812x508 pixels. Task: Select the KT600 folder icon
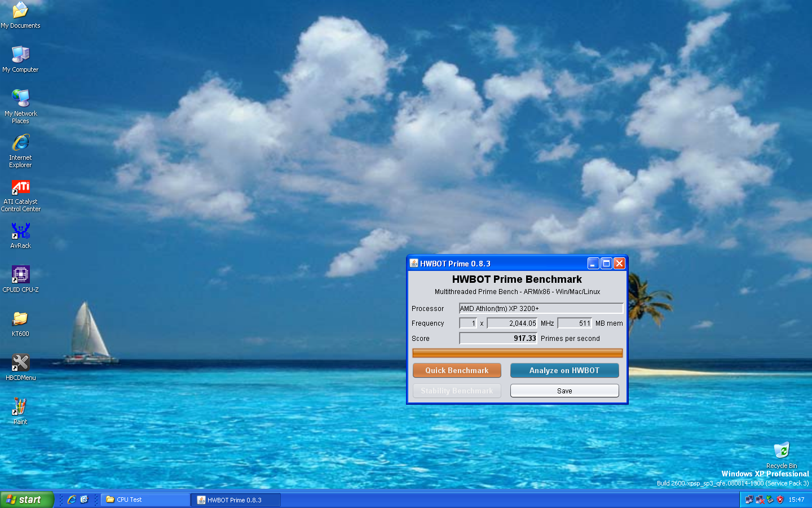(x=20, y=323)
